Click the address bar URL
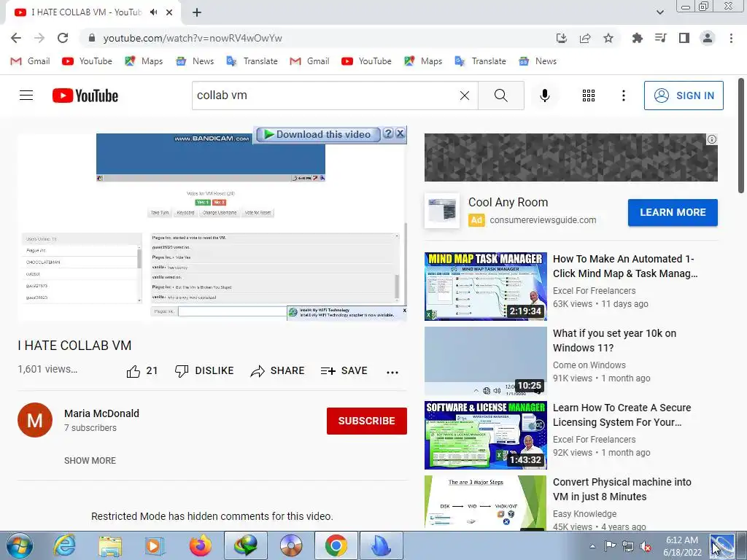Viewport: 747px width, 560px height. click(x=193, y=38)
